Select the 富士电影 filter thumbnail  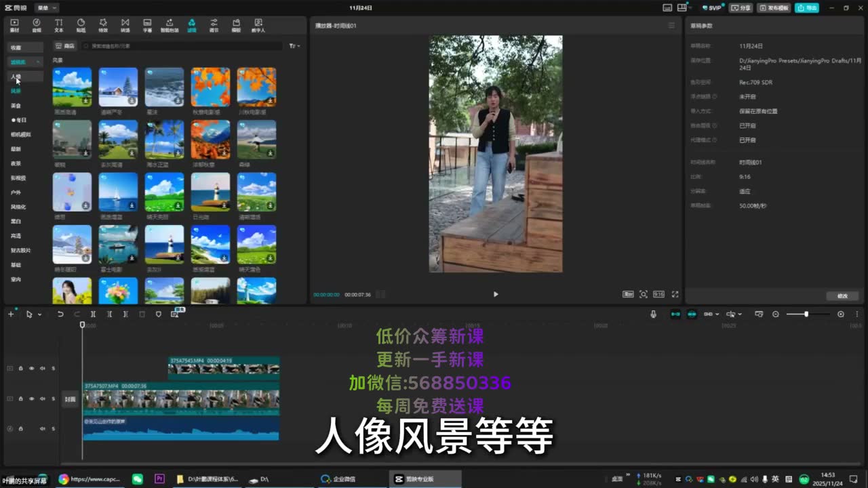pos(118,244)
